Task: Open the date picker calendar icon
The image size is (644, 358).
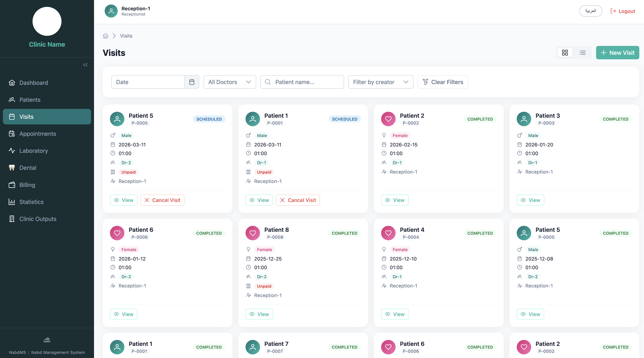Action: pyautogui.click(x=192, y=82)
